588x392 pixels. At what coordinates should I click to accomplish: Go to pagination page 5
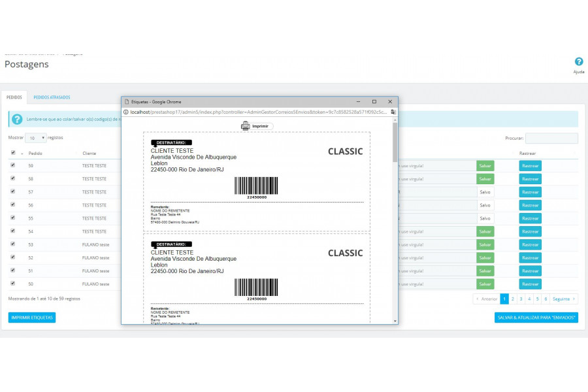538,299
